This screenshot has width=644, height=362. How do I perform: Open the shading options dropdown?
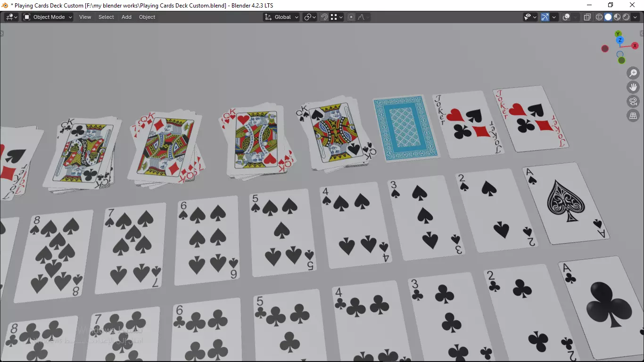(x=635, y=17)
